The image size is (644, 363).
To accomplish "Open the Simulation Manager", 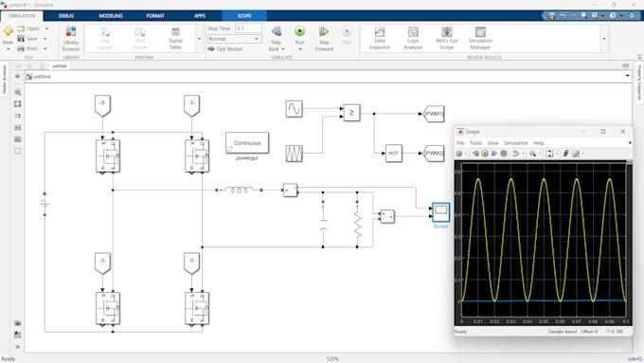I will point(480,39).
